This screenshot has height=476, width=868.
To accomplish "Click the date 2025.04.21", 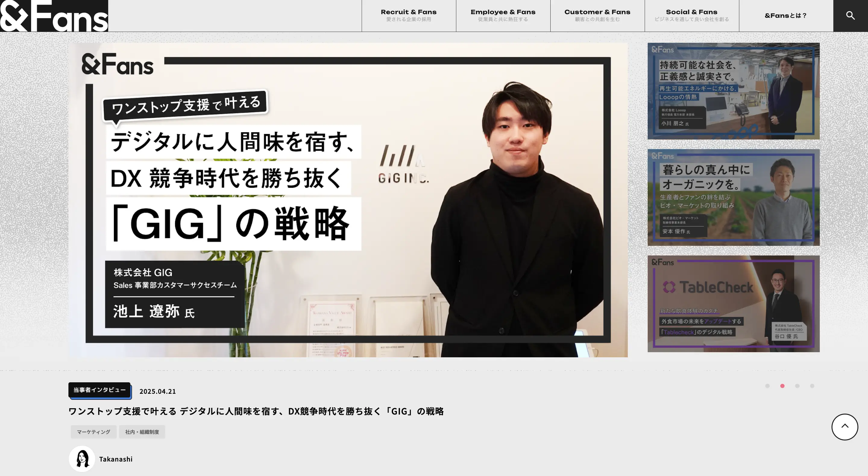I will pyautogui.click(x=158, y=391).
